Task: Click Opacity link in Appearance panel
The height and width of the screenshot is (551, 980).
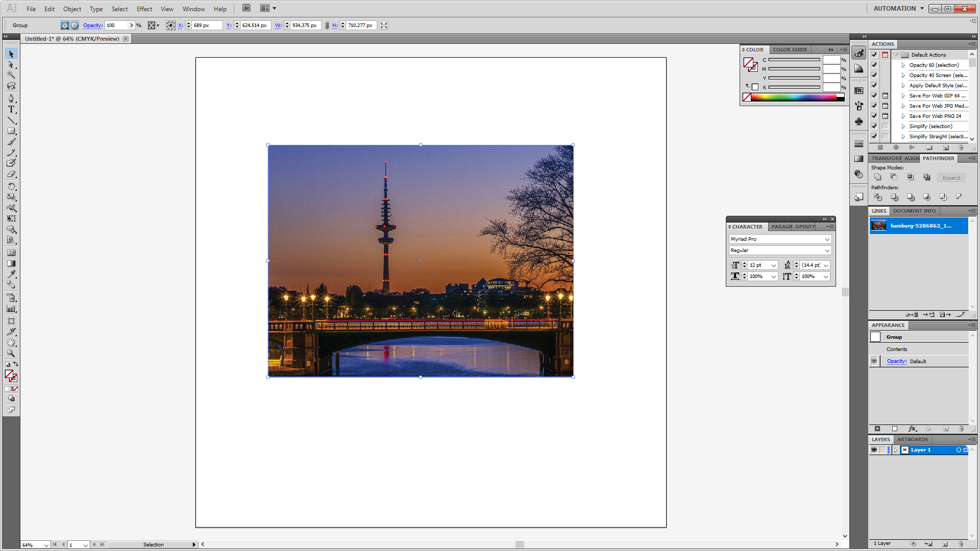Action: pos(896,361)
